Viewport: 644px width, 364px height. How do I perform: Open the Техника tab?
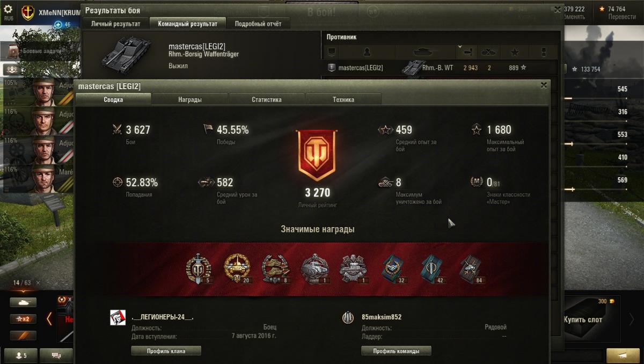(343, 99)
